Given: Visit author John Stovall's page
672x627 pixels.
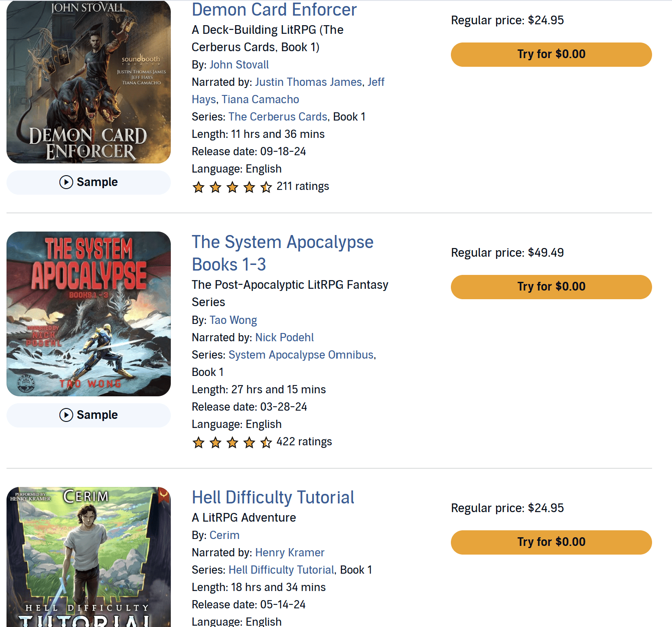Looking at the screenshot, I should pos(239,65).
